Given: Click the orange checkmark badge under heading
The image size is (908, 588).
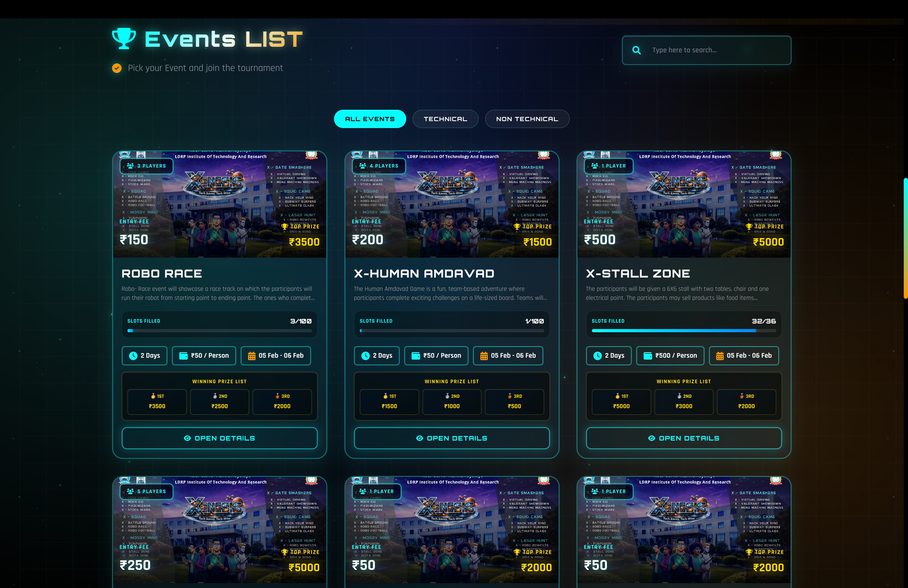Looking at the screenshot, I should (x=117, y=68).
